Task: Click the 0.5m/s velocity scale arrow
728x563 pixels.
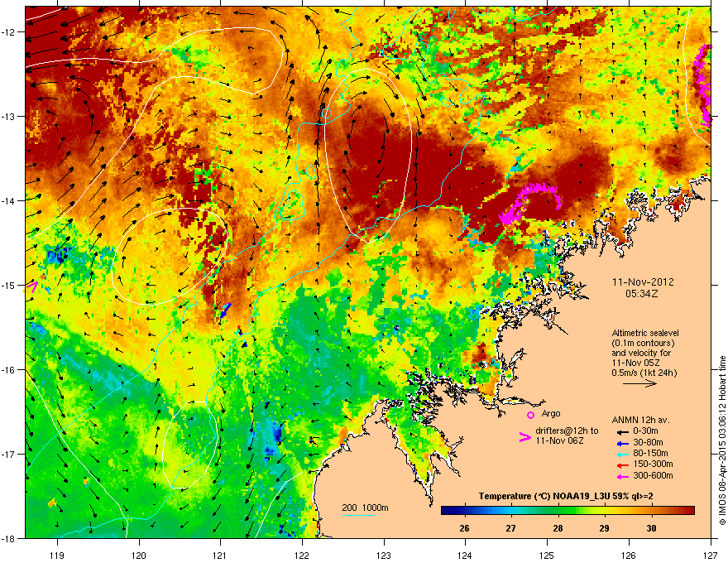Action: click(639, 383)
